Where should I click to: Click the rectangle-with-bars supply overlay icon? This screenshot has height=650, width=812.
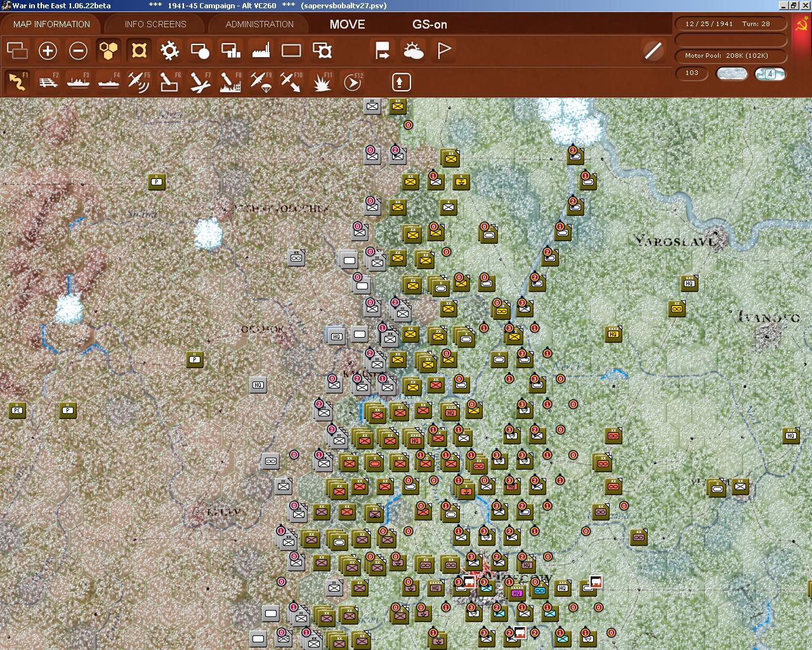[x=230, y=50]
